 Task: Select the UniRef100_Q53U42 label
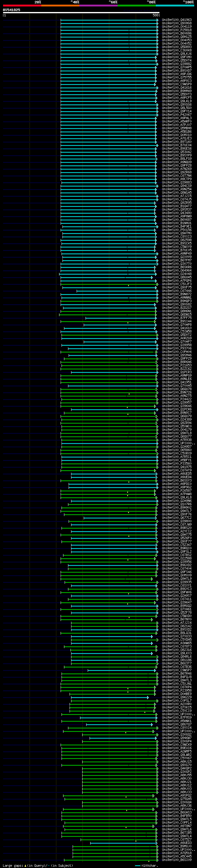click(x=176, y=152)
